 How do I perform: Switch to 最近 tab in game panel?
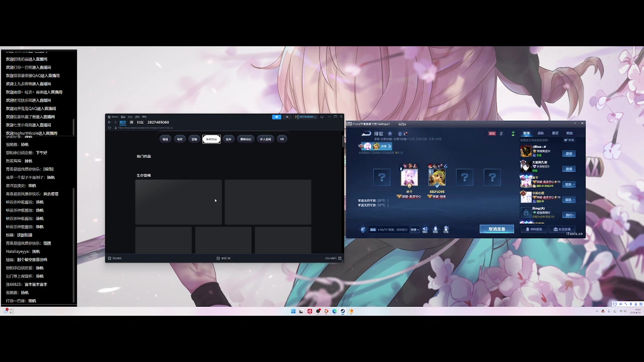click(x=555, y=133)
